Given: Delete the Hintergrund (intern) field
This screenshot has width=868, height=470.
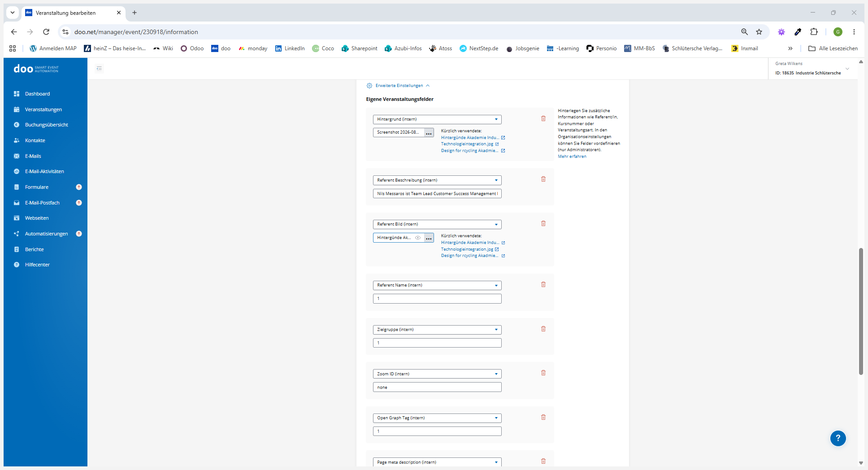Looking at the screenshot, I should (543, 118).
